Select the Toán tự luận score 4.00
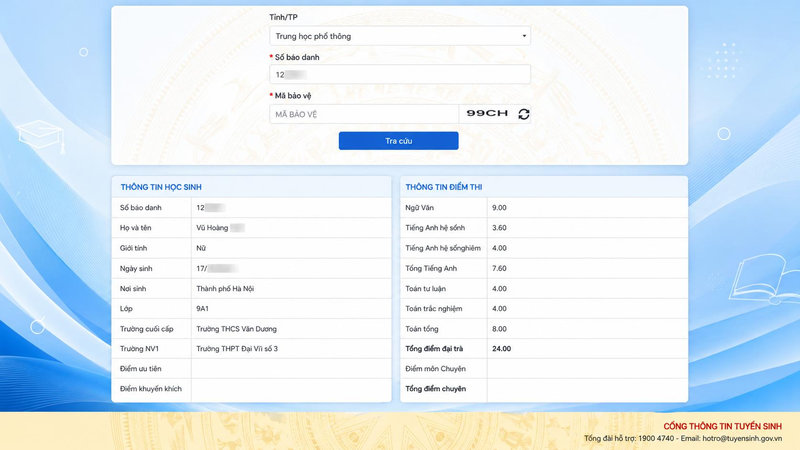The image size is (800, 450). pyautogui.click(x=499, y=288)
